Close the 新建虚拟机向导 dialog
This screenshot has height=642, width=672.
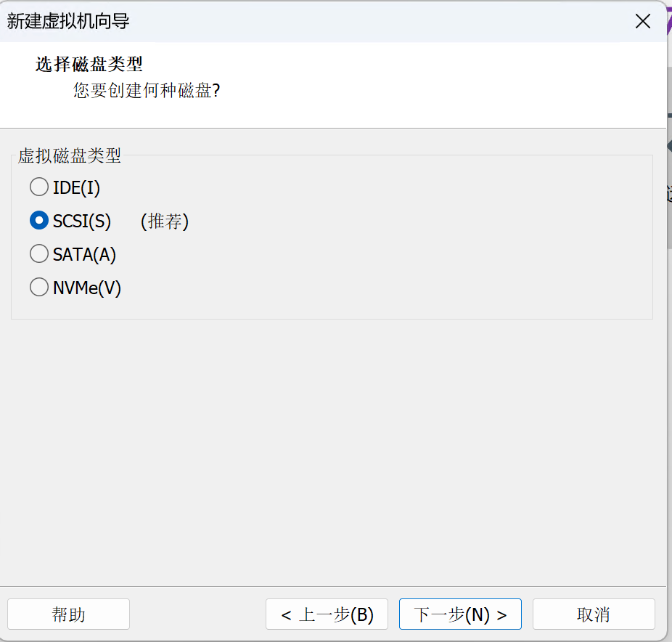[x=643, y=21]
